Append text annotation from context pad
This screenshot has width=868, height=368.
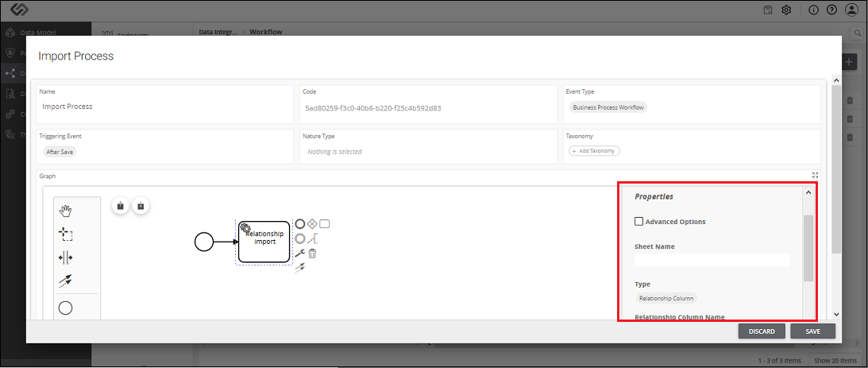[312, 239]
